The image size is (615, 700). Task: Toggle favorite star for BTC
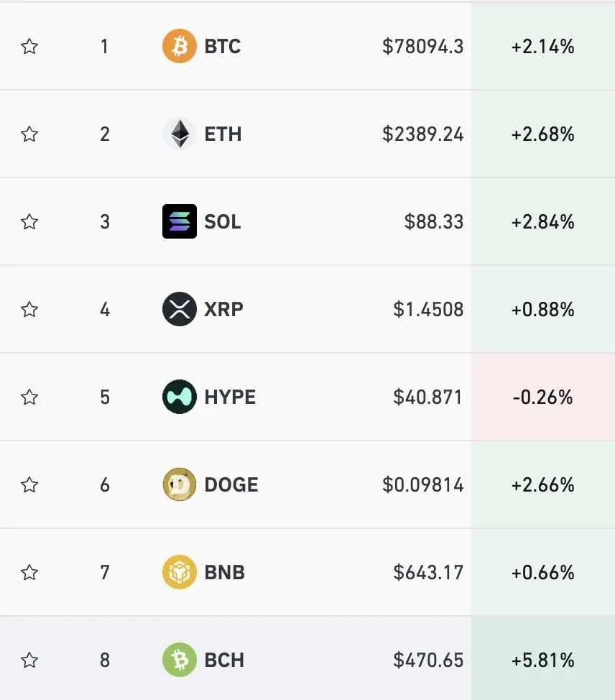click(29, 46)
